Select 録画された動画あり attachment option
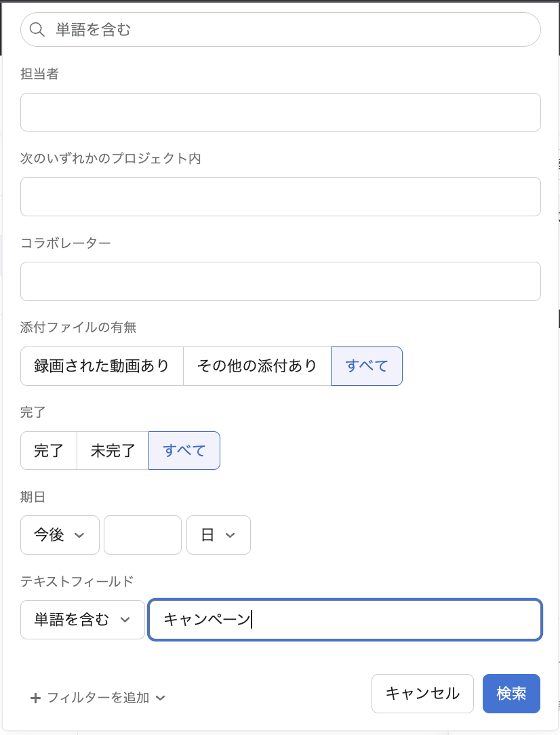 102,366
